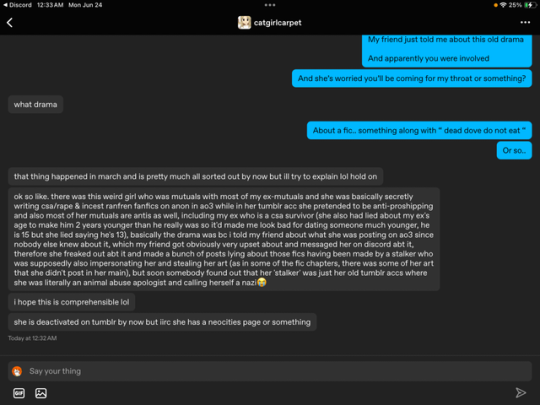Select the 'dead dove do not eat' message
Screen dimensions: 540x405
click(419, 131)
